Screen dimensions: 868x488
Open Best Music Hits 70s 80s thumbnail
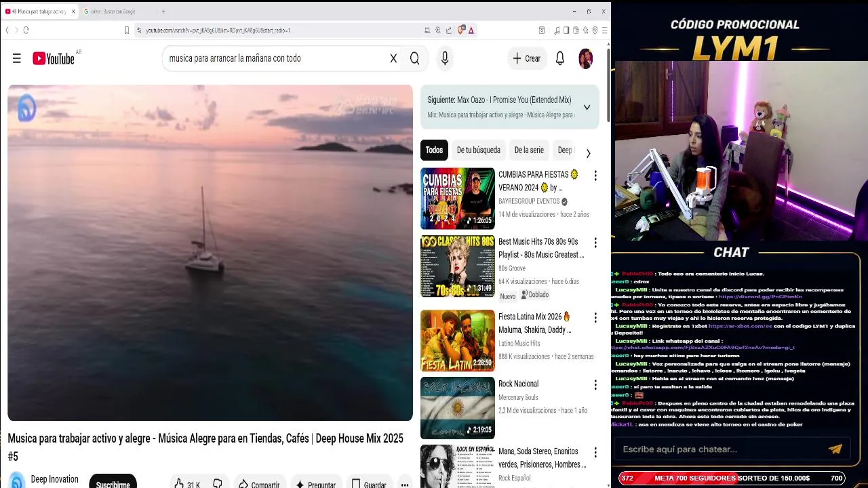[458, 266]
